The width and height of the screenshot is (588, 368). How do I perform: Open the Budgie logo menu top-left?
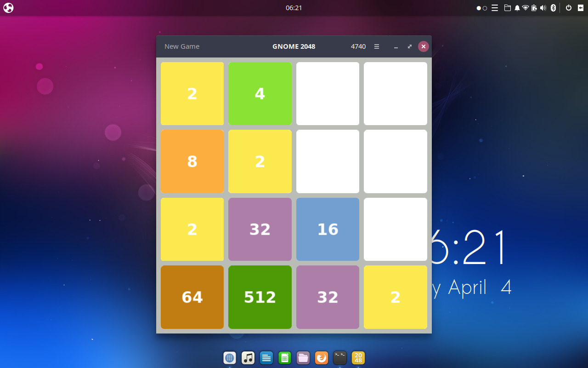point(8,8)
